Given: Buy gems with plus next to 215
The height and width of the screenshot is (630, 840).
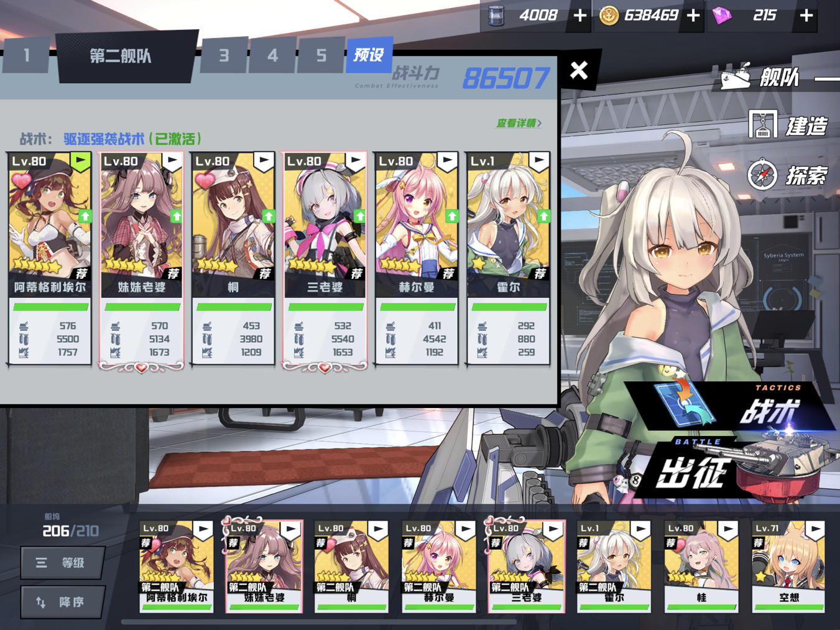Looking at the screenshot, I should click(806, 16).
